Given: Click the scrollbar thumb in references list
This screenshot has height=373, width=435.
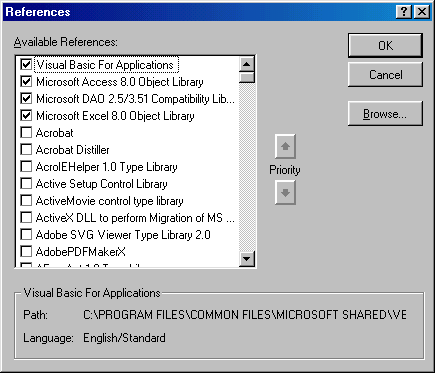Looking at the screenshot, I should point(247,77).
